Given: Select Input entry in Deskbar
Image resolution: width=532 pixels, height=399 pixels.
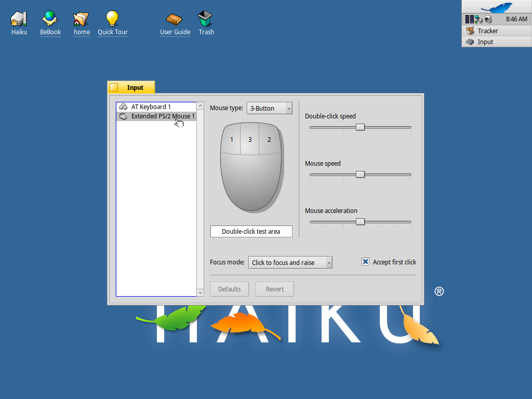Looking at the screenshot, I should [497, 42].
